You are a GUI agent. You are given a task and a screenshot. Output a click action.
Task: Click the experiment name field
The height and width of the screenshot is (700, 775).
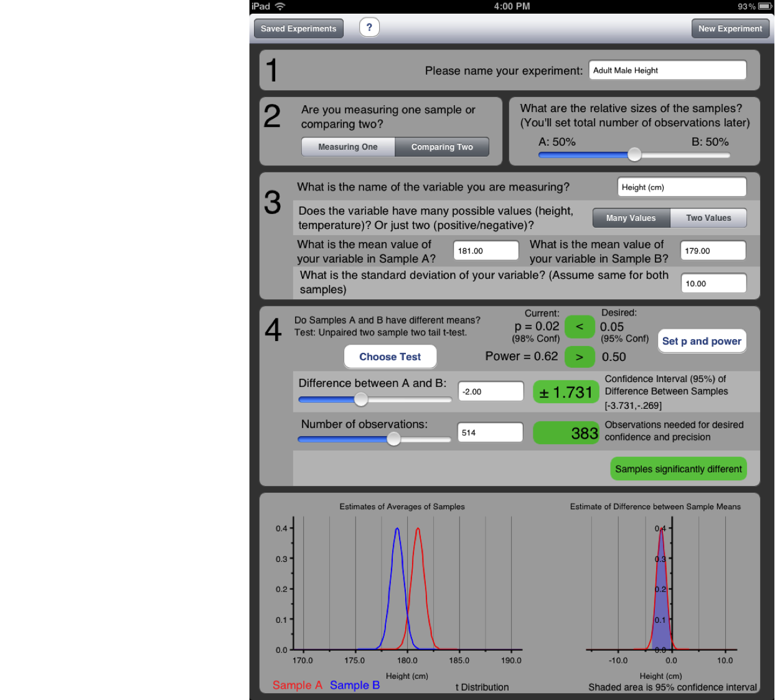pos(667,70)
